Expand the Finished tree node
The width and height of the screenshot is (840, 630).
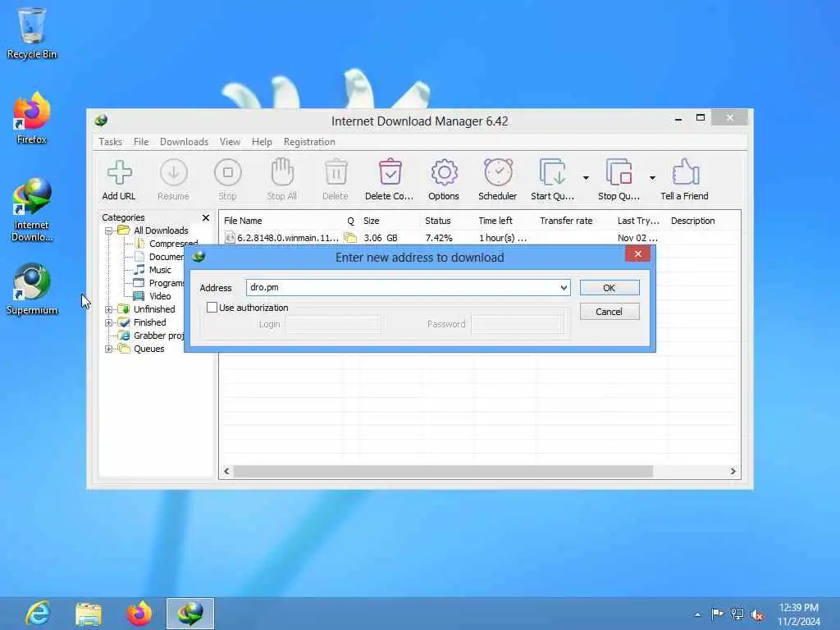point(109,323)
